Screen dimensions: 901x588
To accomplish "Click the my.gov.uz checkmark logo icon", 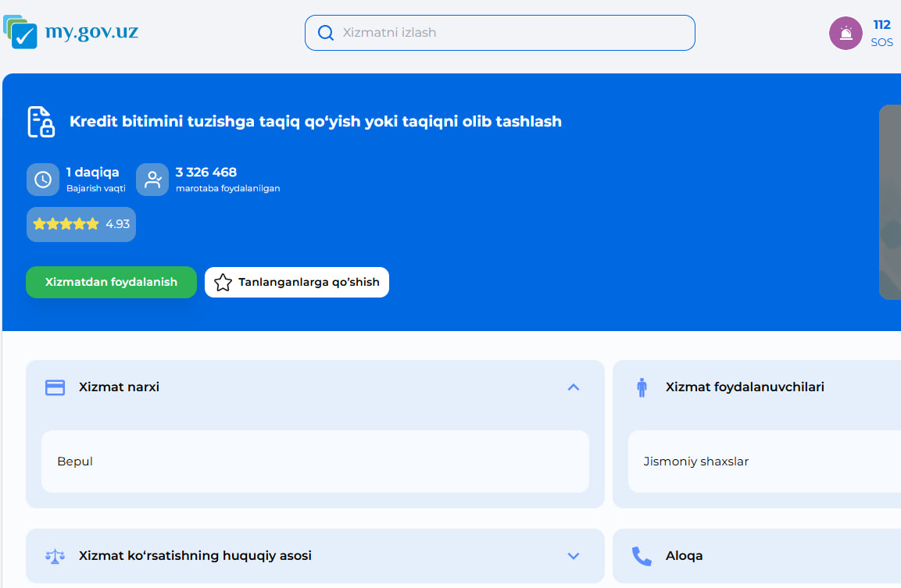I will click(x=21, y=33).
